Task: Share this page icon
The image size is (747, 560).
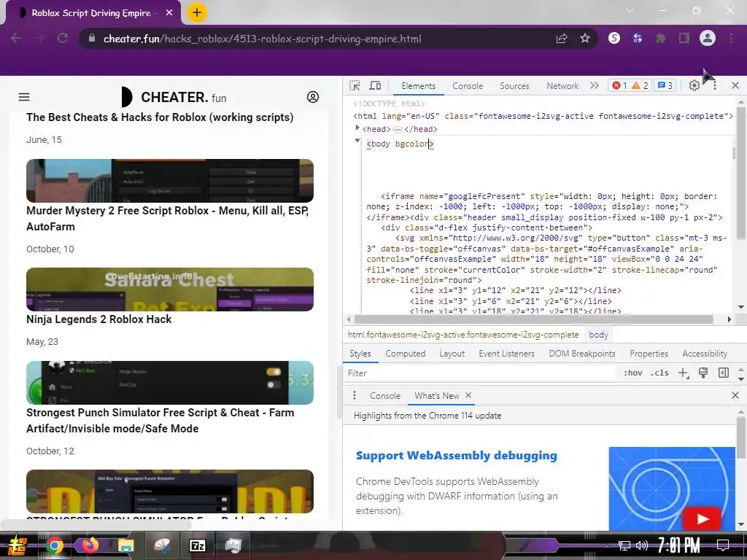Action: (x=562, y=38)
